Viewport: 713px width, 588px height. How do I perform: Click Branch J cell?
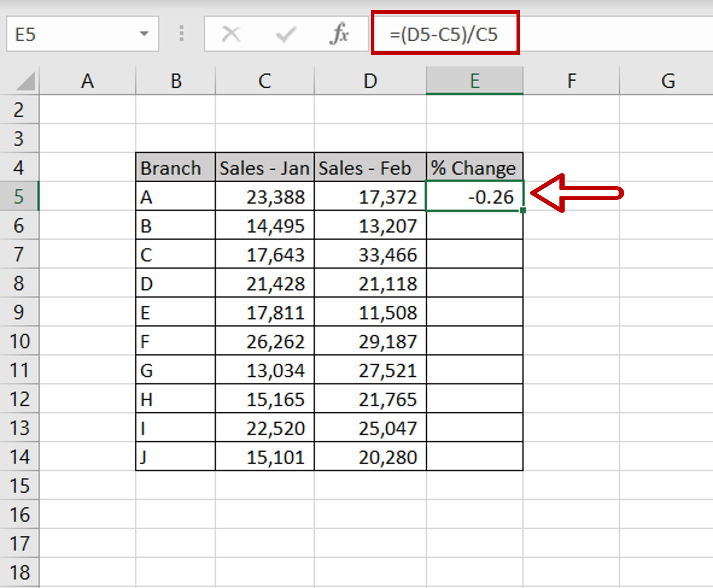pyautogui.click(x=175, y=457)
